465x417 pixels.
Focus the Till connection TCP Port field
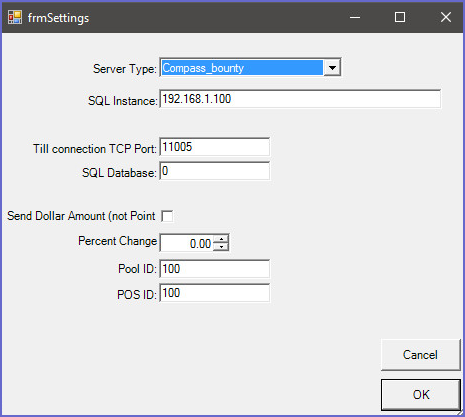click(215, 147)
